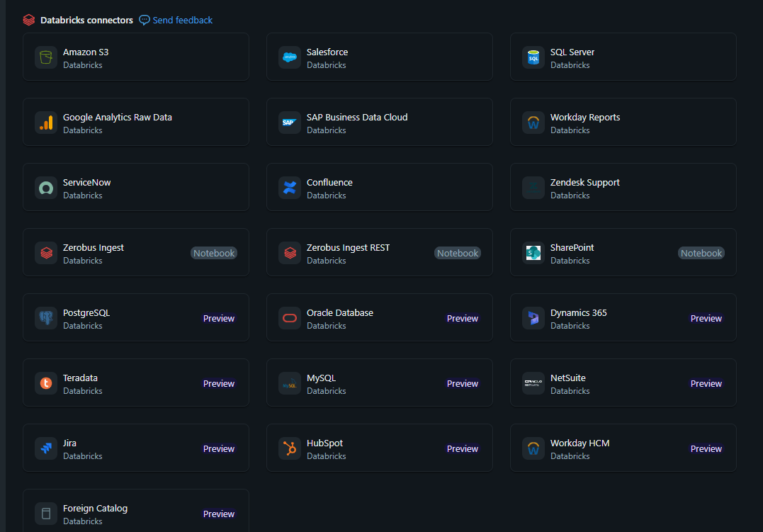Select the Jira connector title

pos(69,443)
